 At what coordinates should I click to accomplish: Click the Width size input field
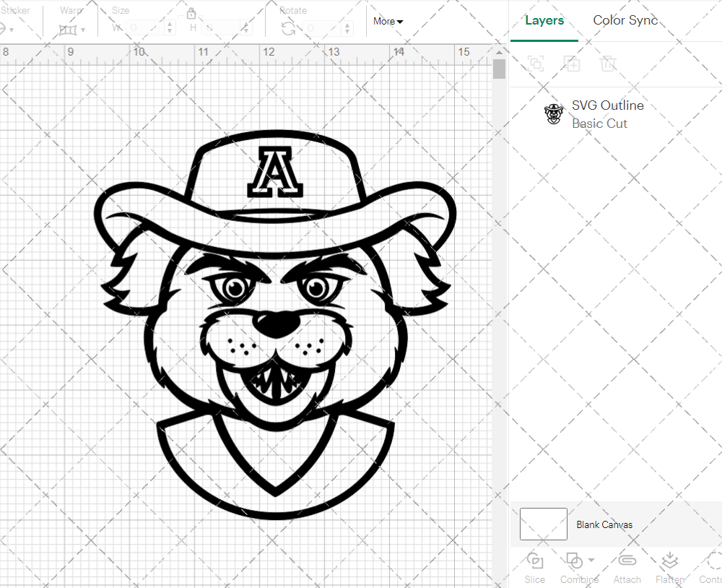point(147,28)
